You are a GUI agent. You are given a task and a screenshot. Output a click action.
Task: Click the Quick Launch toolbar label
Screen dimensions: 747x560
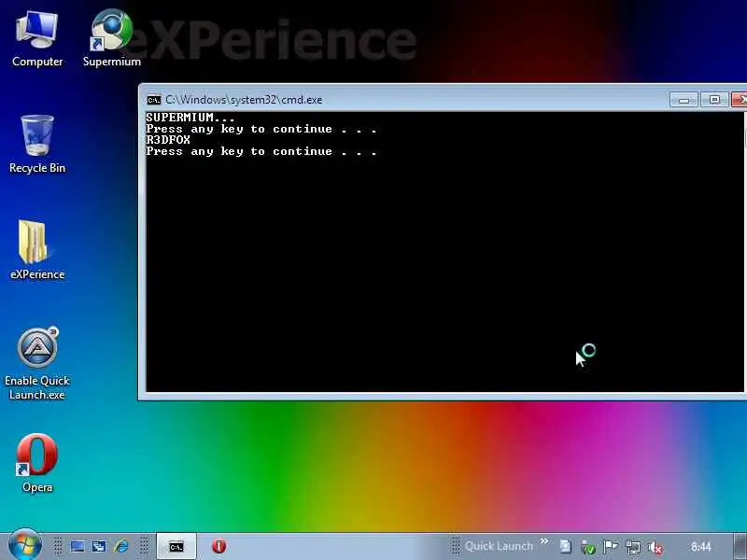tap(499, 546)
